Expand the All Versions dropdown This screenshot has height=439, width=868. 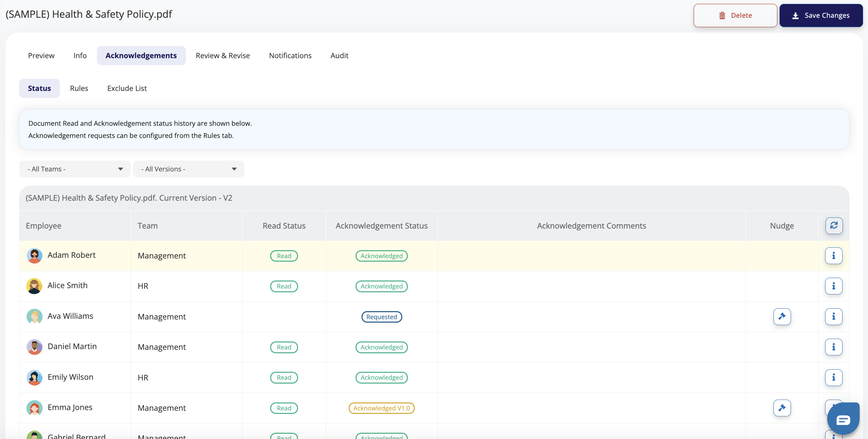coord(189,169)
